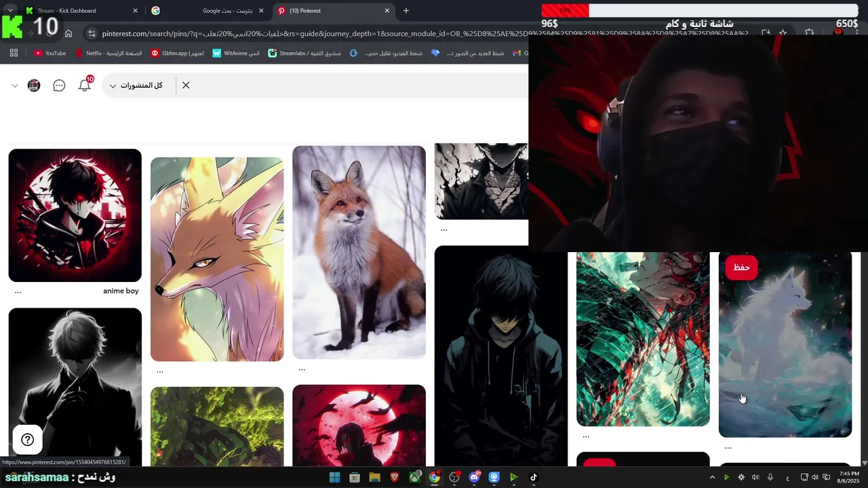The image size is (868, 488).
Task: Open more options under teal abstract pin
Action: [x=586, y=436]
